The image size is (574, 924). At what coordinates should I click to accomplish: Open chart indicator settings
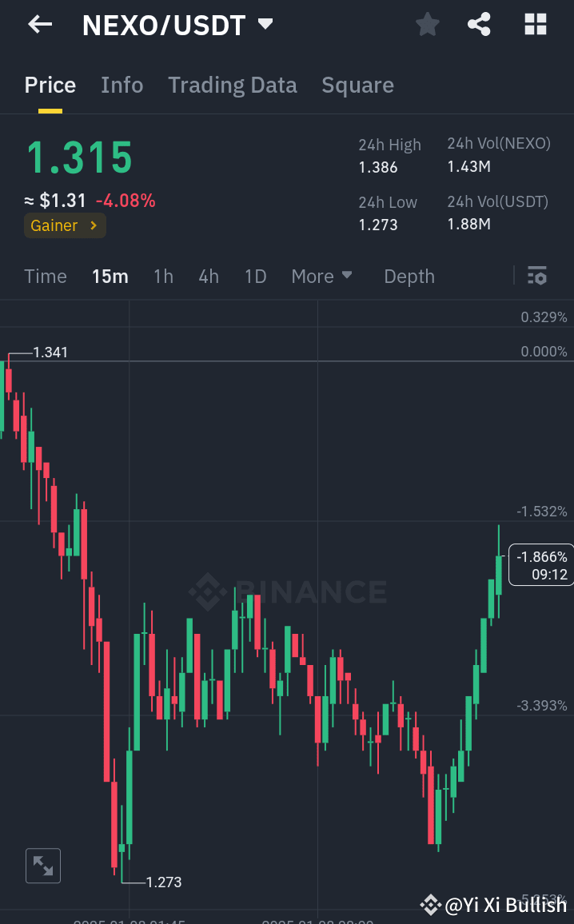(537, 276)
